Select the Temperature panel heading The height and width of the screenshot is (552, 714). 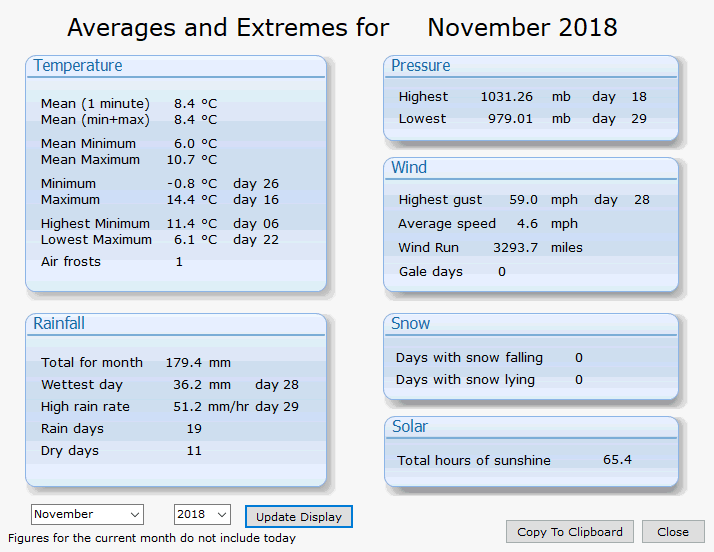78,66
